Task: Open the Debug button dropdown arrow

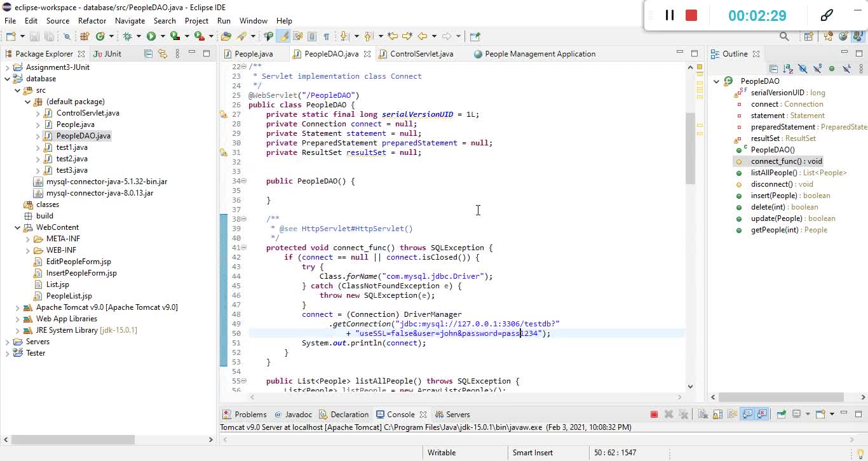Action: [x=139, y=36]
